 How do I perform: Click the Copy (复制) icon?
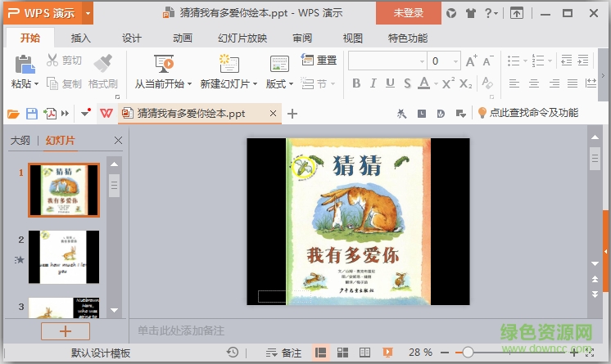[x=52, y=83]
